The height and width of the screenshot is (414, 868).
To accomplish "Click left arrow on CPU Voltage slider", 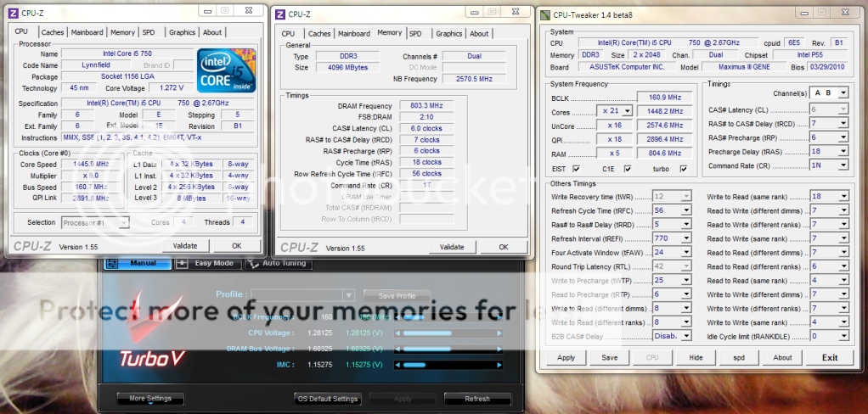I will 397,333.
